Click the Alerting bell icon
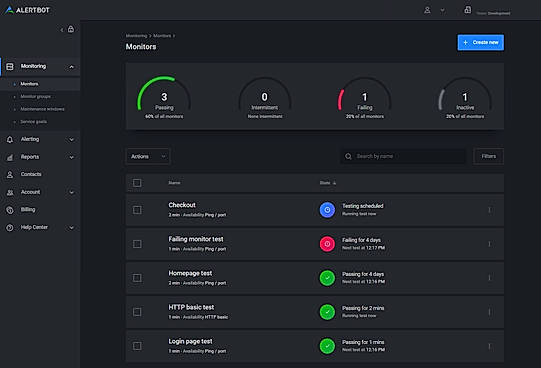The width and height of the screenshot is (541, 368). click(x=10, y=139)
